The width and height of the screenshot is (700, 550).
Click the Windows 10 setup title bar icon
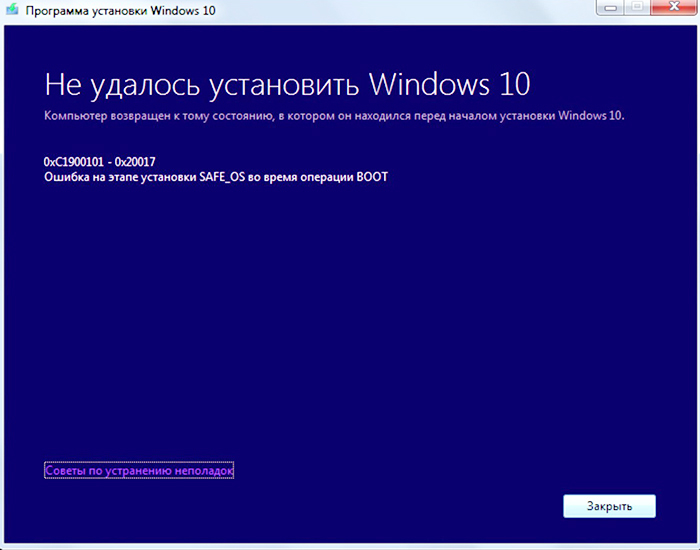(x=12, y=9)
